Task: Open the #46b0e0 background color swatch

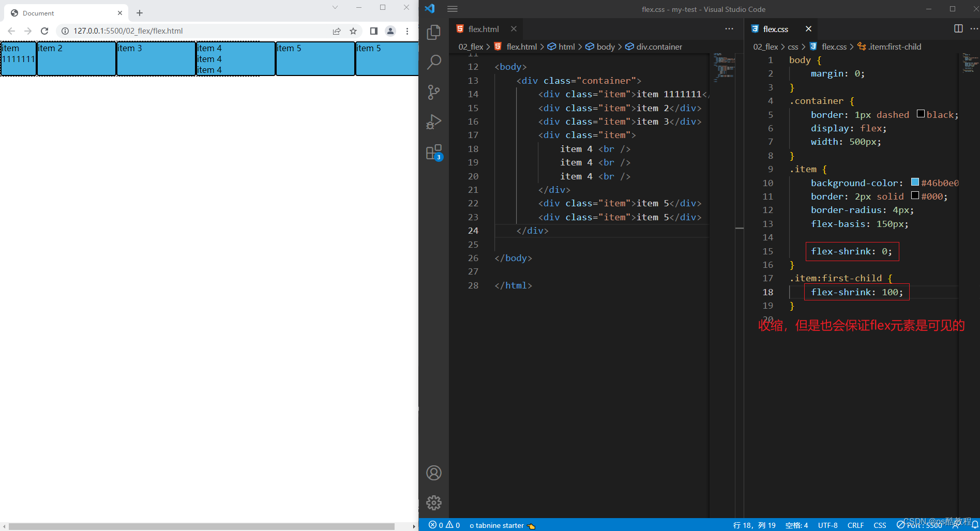Action: pyautogui.click(x=915, y=182)
